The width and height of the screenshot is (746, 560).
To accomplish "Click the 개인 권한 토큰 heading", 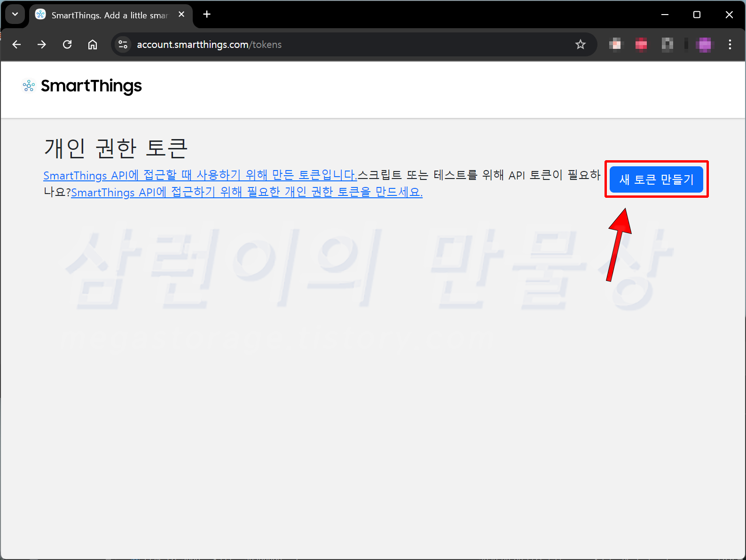I will 116,148.
